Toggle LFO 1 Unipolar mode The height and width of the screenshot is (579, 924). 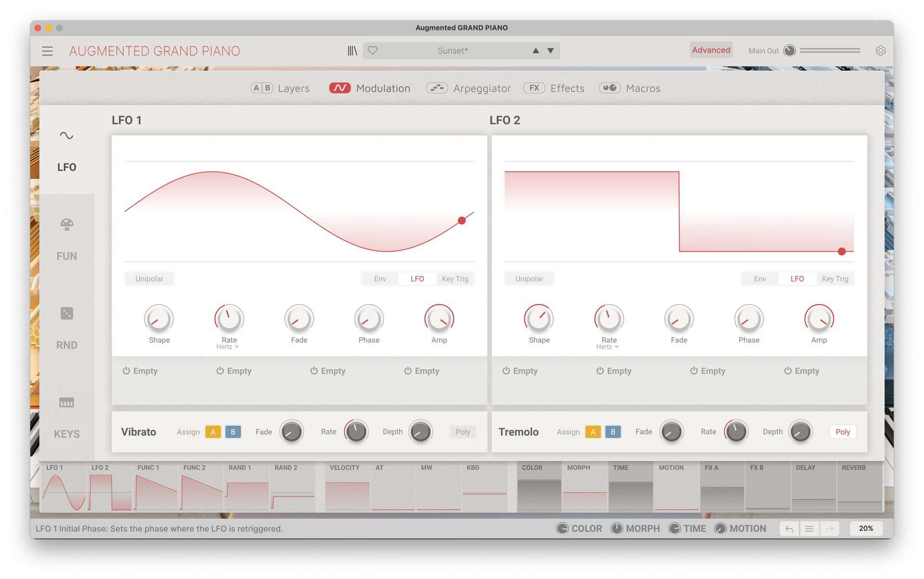149,279
